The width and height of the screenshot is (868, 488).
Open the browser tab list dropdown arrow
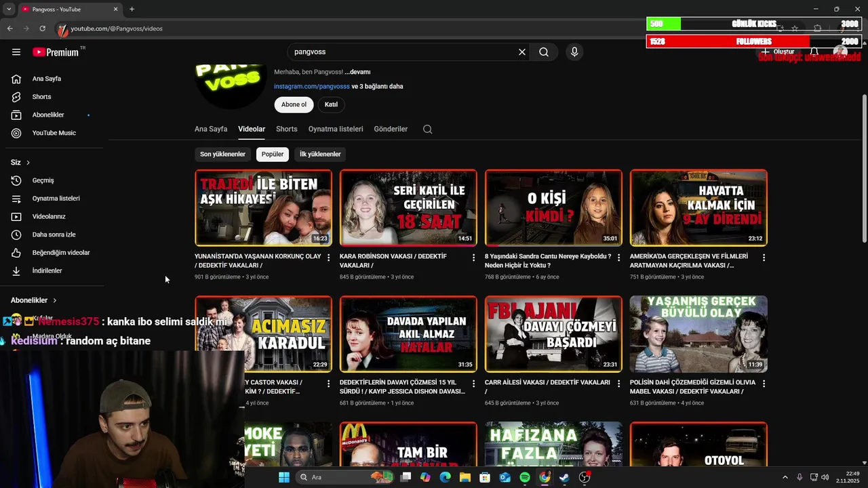pyautogui.click(x=9, y=9)
